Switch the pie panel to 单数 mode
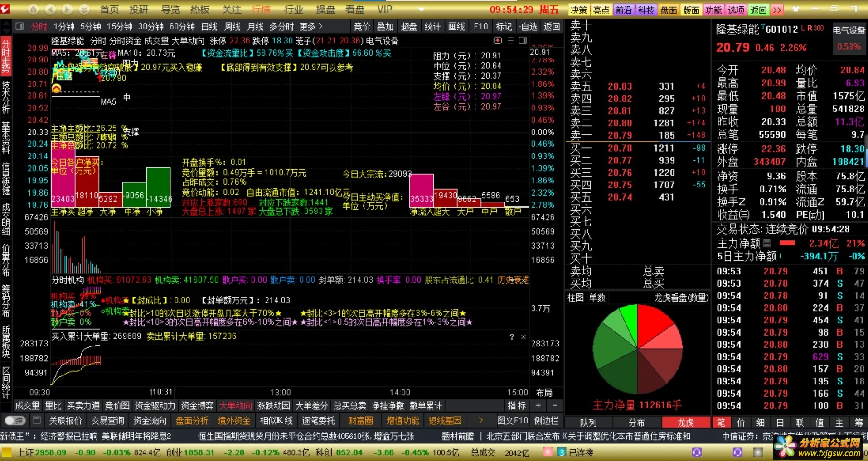 tap(597, 298)
